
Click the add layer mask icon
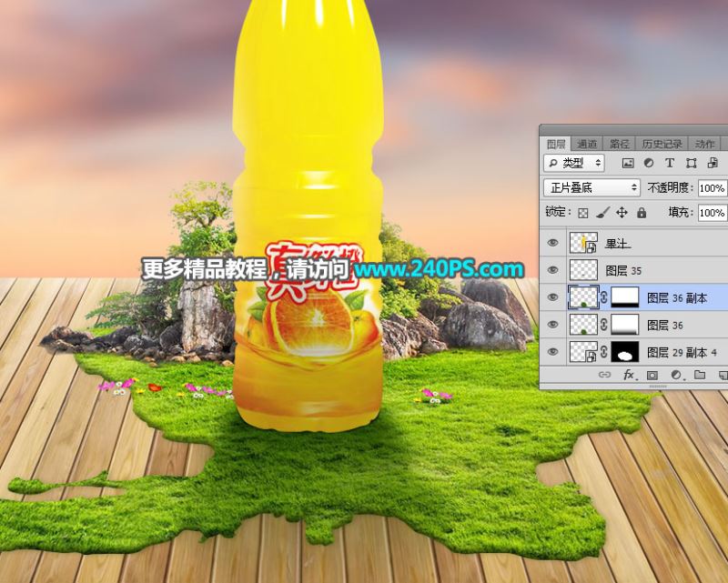tap(652, 375)
